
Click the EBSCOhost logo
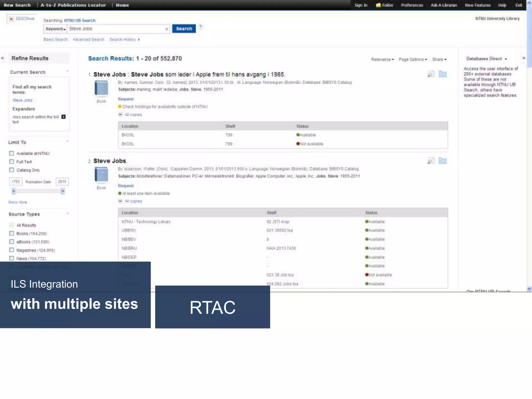coord(22,19)
